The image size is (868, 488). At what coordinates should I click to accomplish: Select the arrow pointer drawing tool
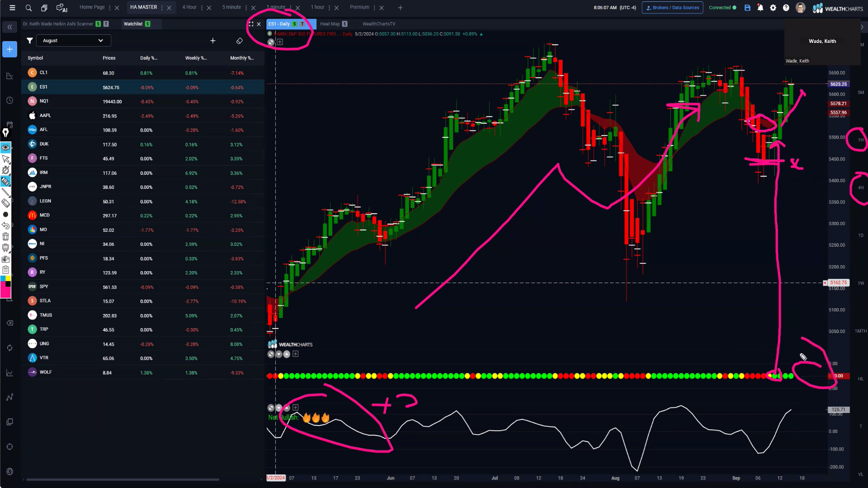[6, 159]
